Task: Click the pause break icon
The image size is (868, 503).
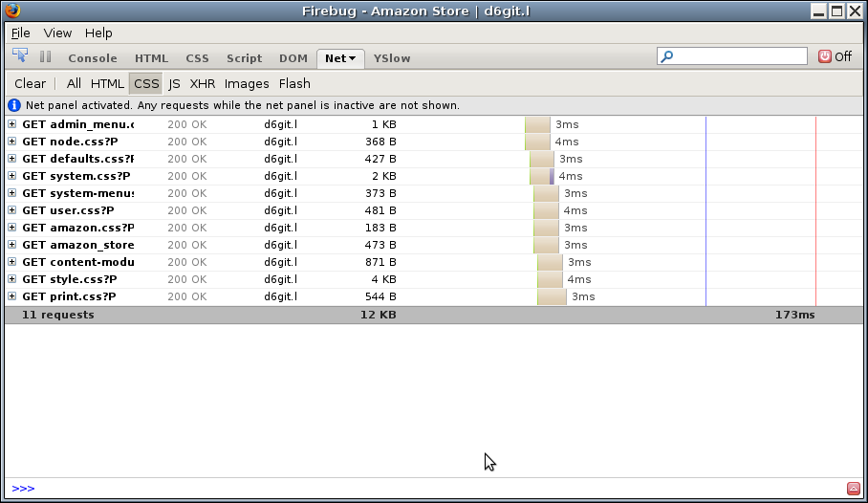Action: coord(45,56)
